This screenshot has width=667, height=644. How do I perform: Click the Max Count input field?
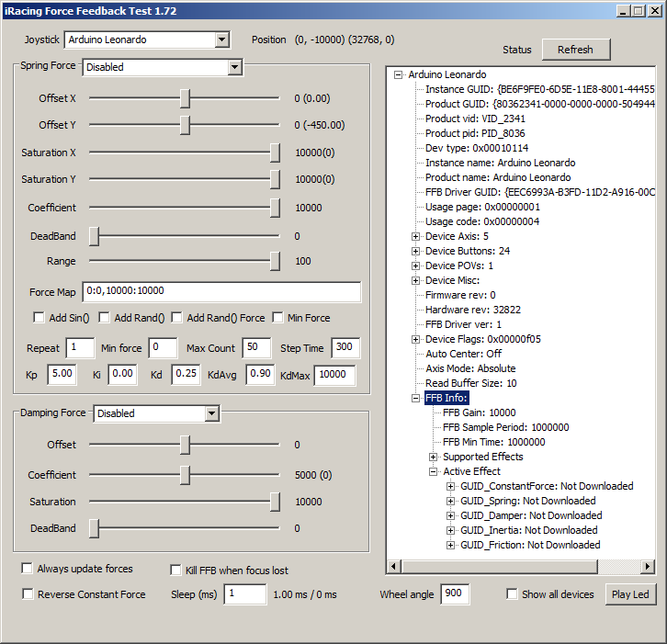click(x=256, y=348)
